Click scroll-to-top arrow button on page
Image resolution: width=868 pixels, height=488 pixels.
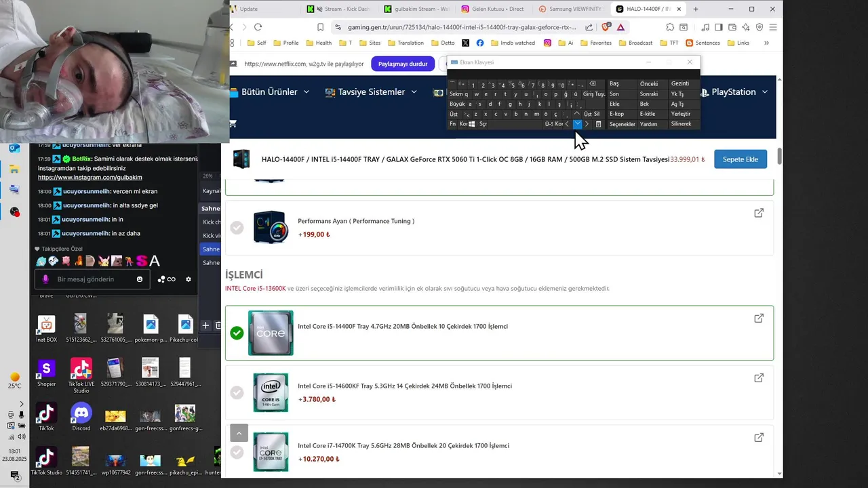(x=239, y=433)
